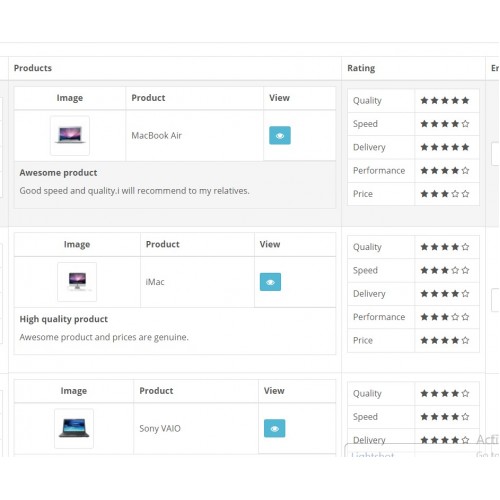Click MacBook Air Price star rating
The height and width of the screenshot is (500, 500).
445,194
